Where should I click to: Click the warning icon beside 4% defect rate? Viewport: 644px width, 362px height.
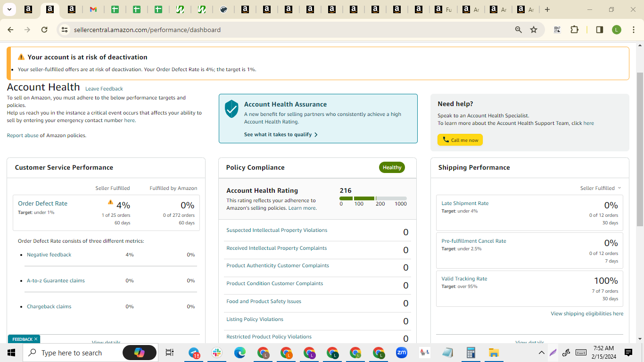click(x=110, y=202)
